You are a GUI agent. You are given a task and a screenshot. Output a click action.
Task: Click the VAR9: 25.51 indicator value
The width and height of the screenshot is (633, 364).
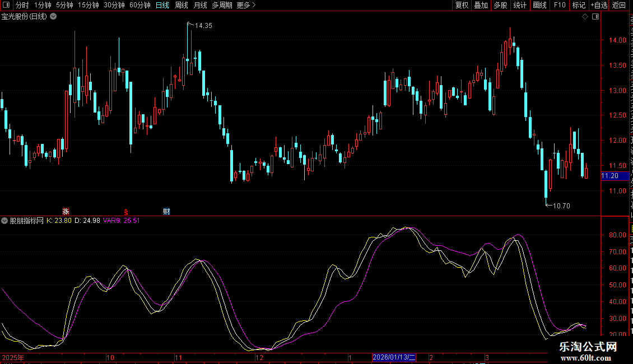coord(122,221)
